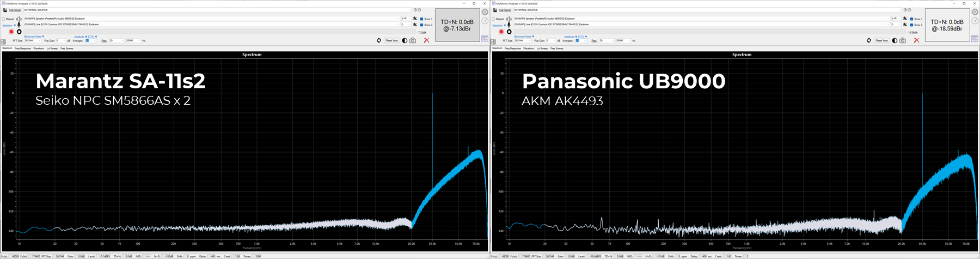Click record button in Panasonic window
This screenshot has height=259, width=980.
(x=501, y=32)
